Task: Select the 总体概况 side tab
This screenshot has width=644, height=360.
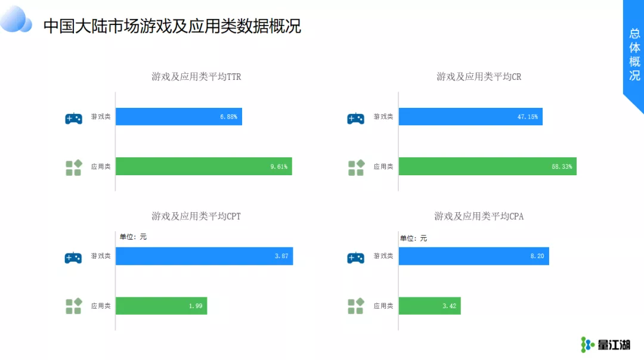Action: (634, 54)
